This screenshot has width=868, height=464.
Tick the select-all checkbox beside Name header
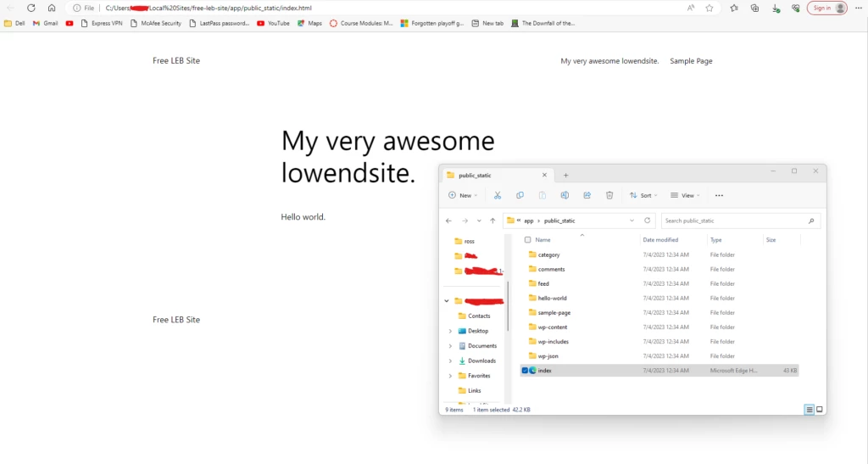coord(527,240)
